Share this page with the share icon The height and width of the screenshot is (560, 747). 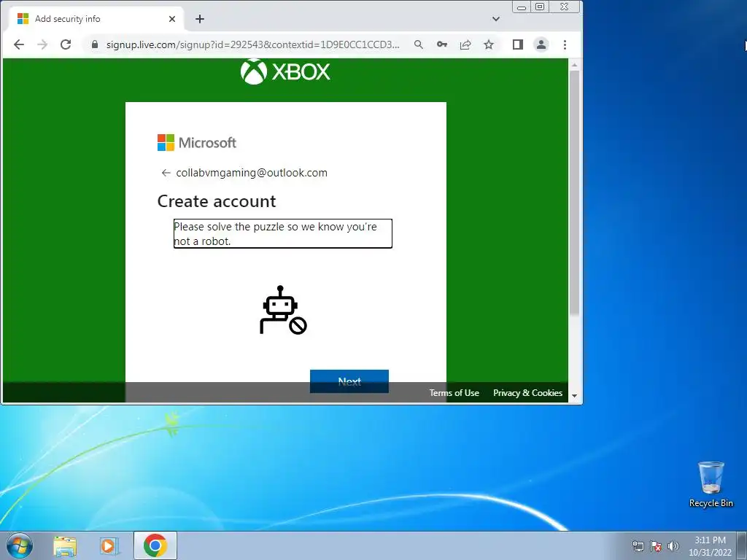[465, 44]
